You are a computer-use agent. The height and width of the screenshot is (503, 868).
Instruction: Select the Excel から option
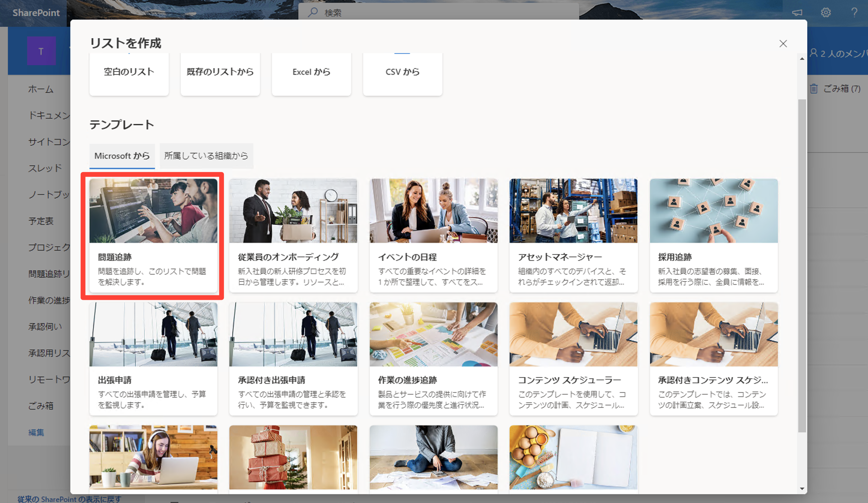[x=311, y=72]
